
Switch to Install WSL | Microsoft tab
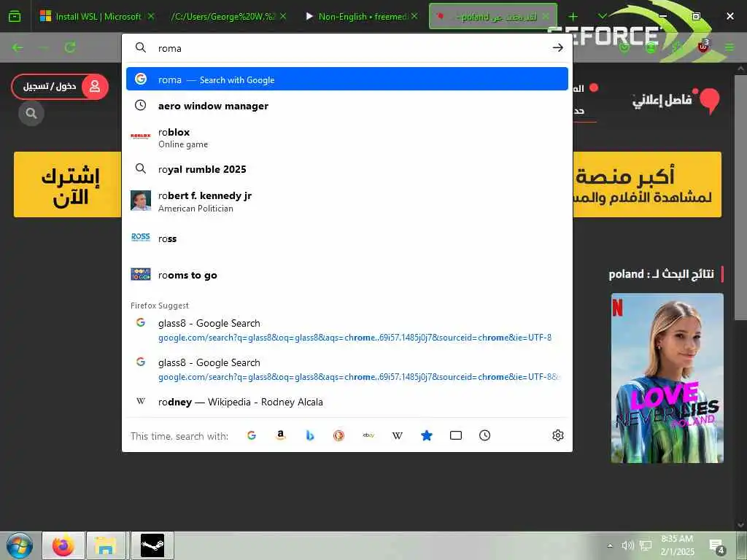coord(98,17)
